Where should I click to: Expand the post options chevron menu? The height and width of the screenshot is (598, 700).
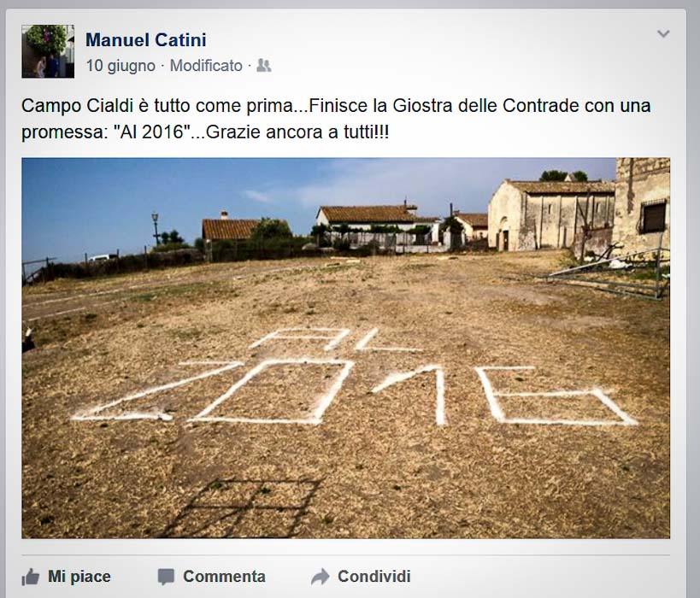(663, 34)
